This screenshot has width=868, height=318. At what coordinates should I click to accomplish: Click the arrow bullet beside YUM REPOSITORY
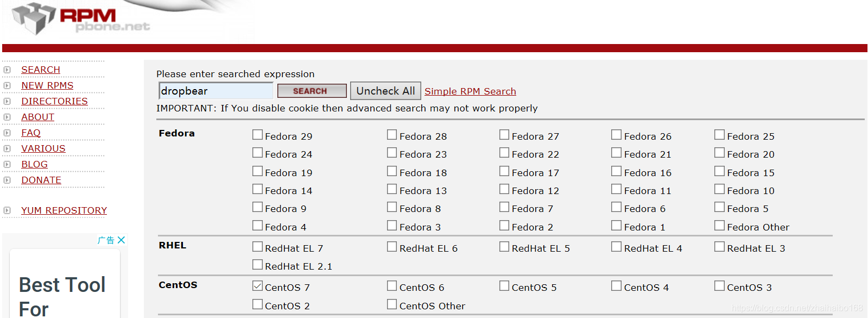7,210
